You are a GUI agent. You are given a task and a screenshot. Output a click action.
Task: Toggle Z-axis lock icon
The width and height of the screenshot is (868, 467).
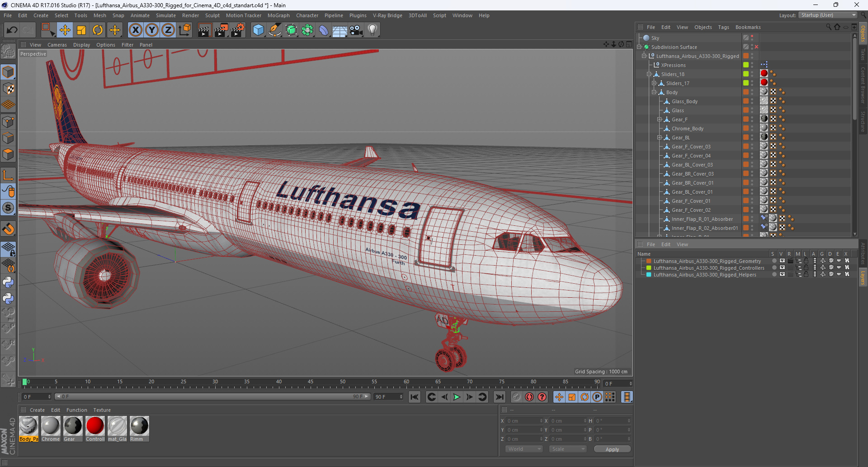tap(168, 30)
